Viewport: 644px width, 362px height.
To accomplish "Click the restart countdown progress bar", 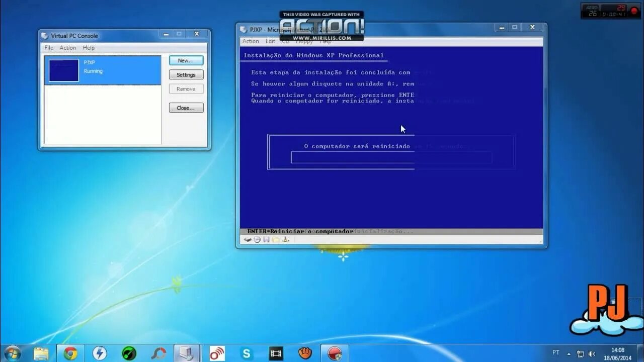I will point(391,157).
